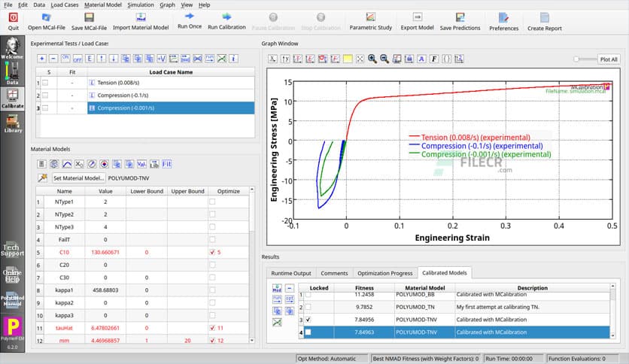Save the MCal-File
The image size is (629, 364).
(x=89, y=21)
